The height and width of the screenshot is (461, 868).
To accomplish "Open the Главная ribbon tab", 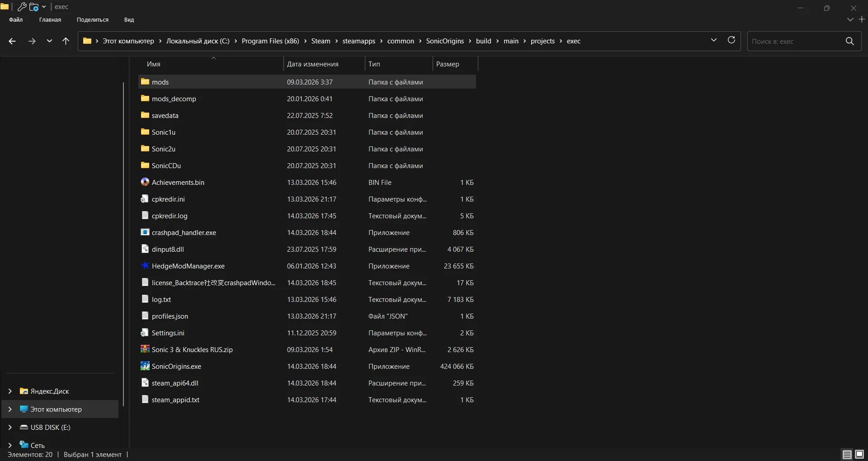I will click(50, 20).
